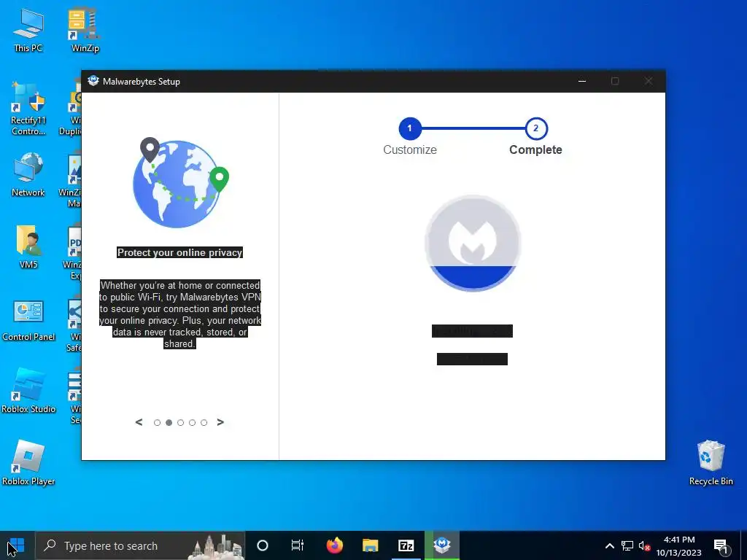Open the Network desktop icon

tap(28, 174)
